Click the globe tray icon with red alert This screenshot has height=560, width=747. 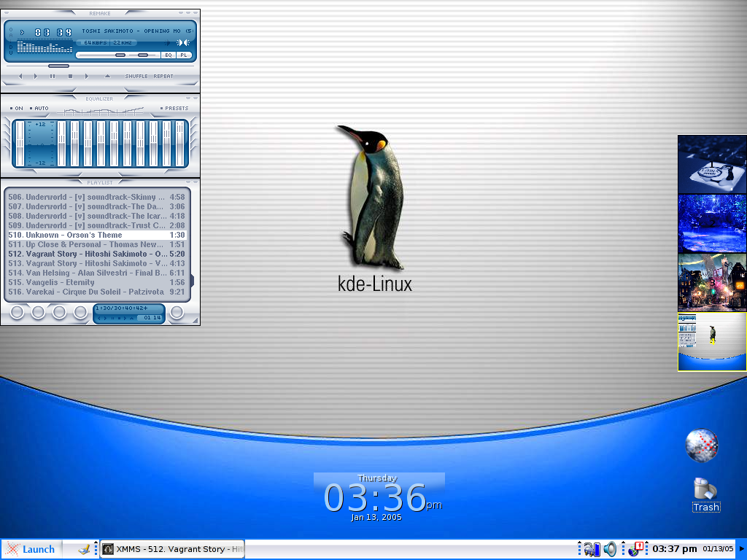point(635,550)
